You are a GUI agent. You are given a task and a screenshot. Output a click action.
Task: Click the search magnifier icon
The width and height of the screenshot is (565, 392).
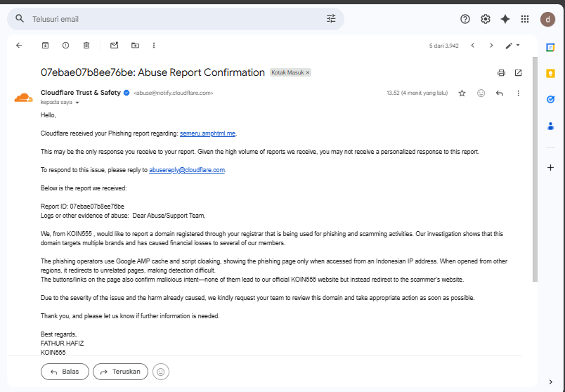tap(20, 19)
